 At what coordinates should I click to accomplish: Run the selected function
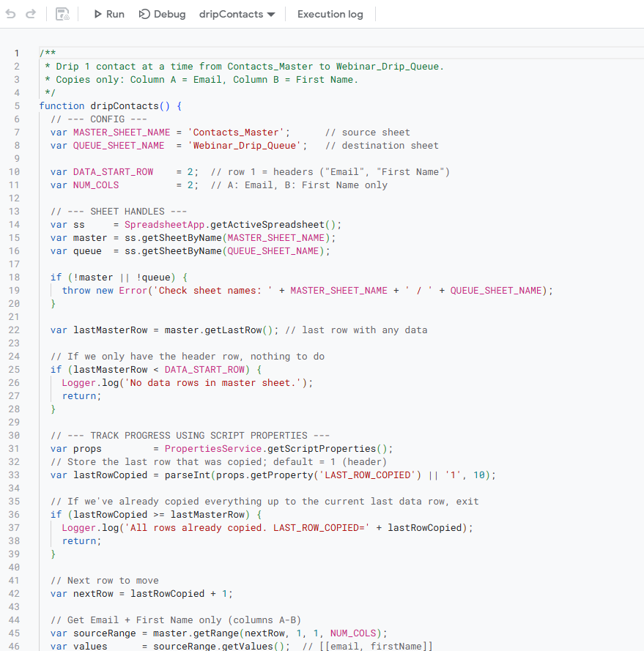point(108,14)
